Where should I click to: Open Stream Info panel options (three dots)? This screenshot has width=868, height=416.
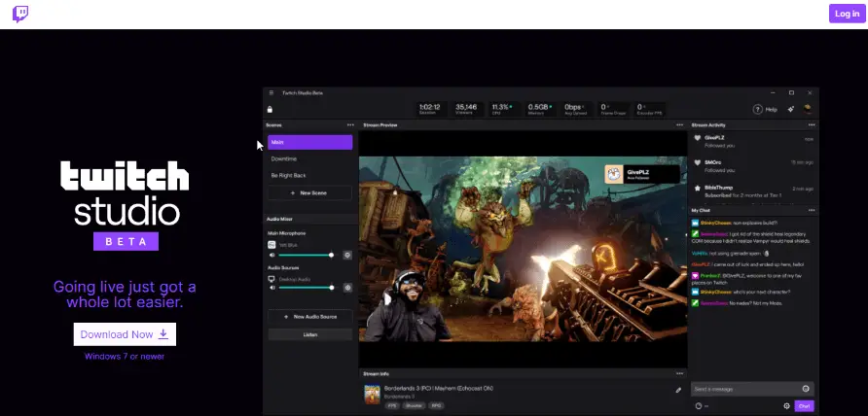[x=680, y=374]
